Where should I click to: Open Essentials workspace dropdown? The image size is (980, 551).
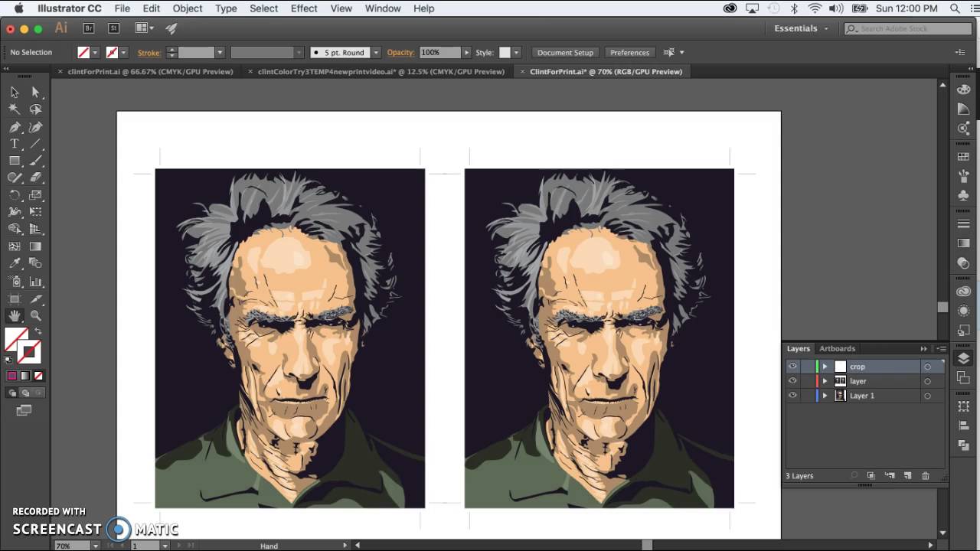[802, 28]
